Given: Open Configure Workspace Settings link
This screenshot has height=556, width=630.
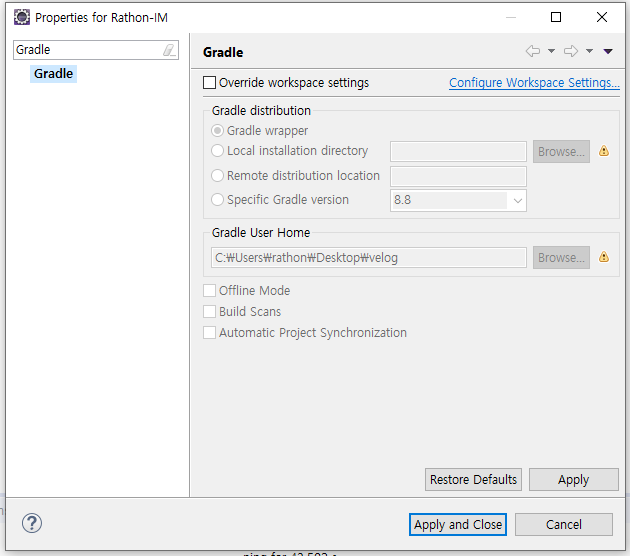Looking at the screenshot, I should click(x=534, y=83).
